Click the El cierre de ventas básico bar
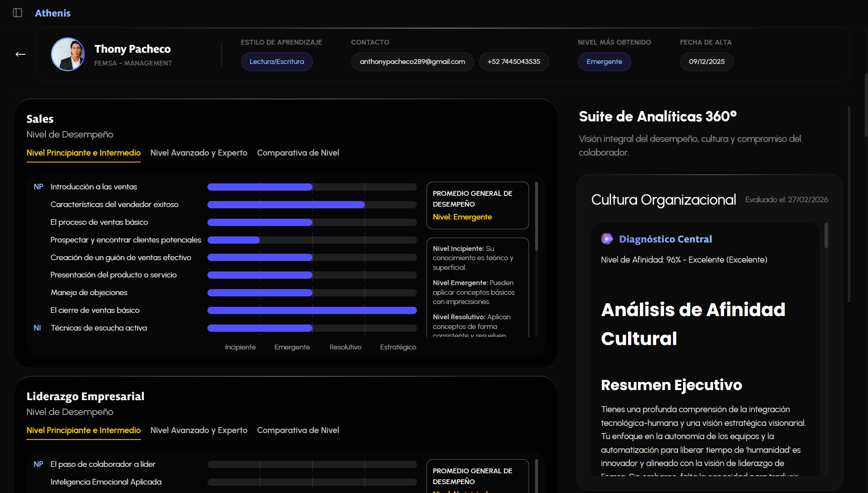The width and height of the screenshot is (868, 493). click(312, 310)
